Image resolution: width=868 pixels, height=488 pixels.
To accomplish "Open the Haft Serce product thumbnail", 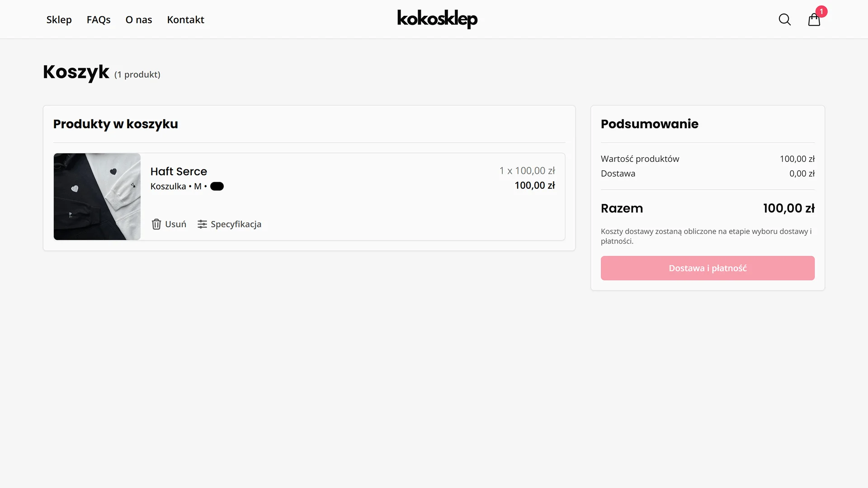I will [x=97, y=197].
